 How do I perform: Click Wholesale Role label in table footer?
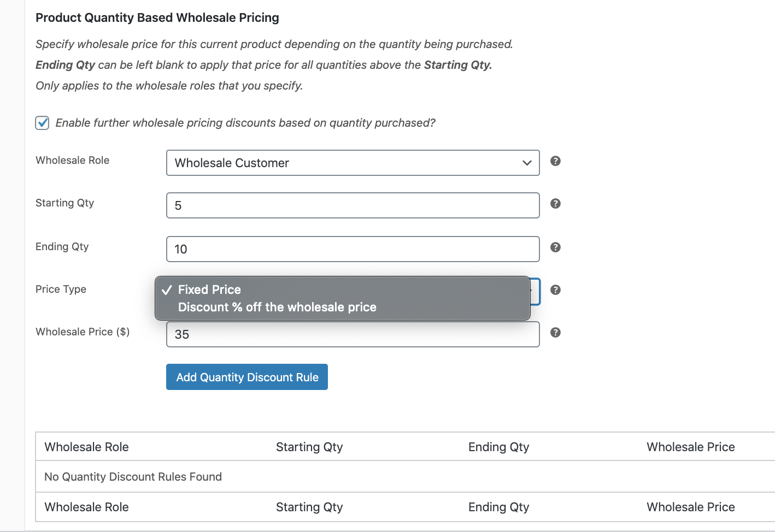point(86,507)
